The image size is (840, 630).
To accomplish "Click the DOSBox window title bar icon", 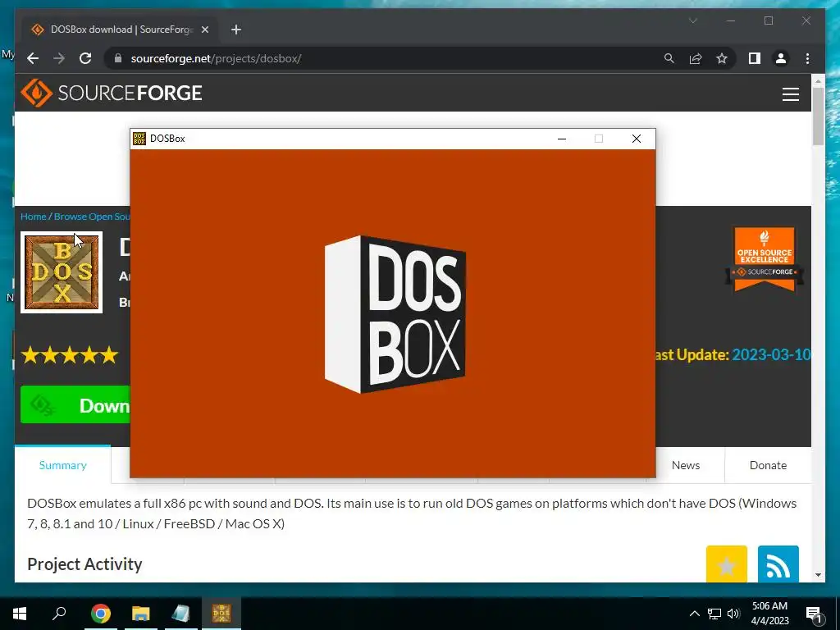I will pos(139,139).
